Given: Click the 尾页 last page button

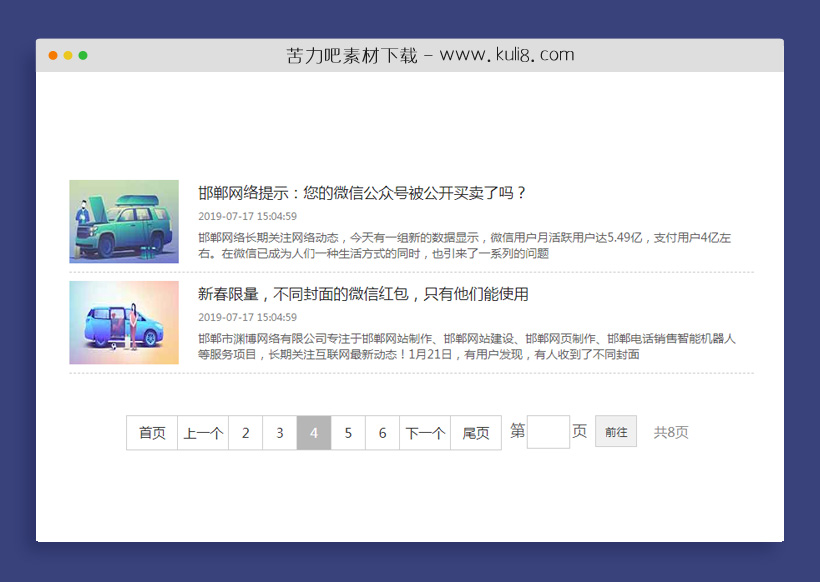Looking at the screenshot, I should [477, 432].
